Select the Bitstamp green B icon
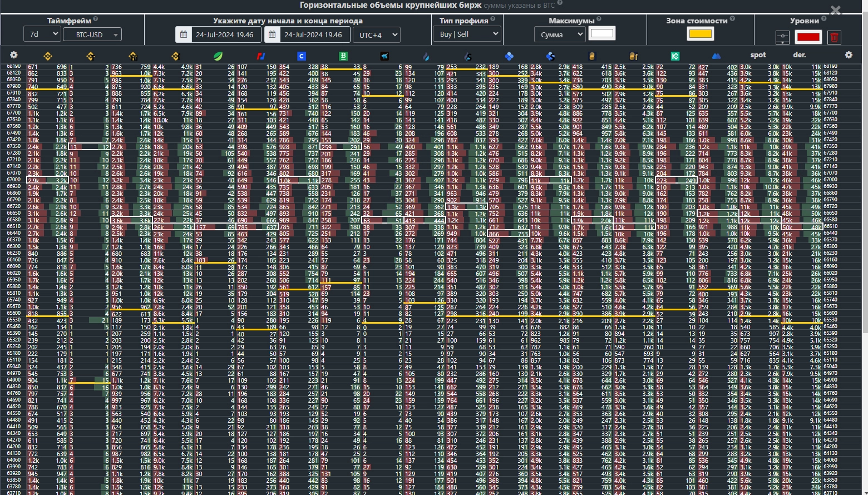The image size is (868, 495). coord(343,56)
